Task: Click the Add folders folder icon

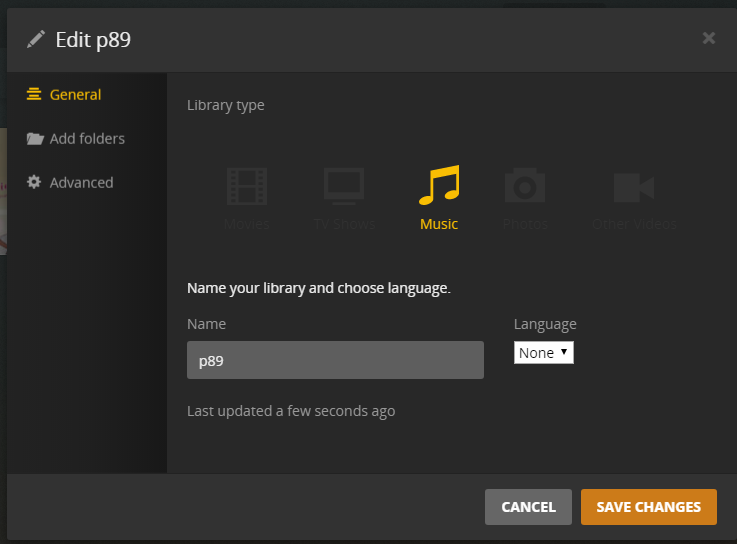Action: click(x=35, y=139)
